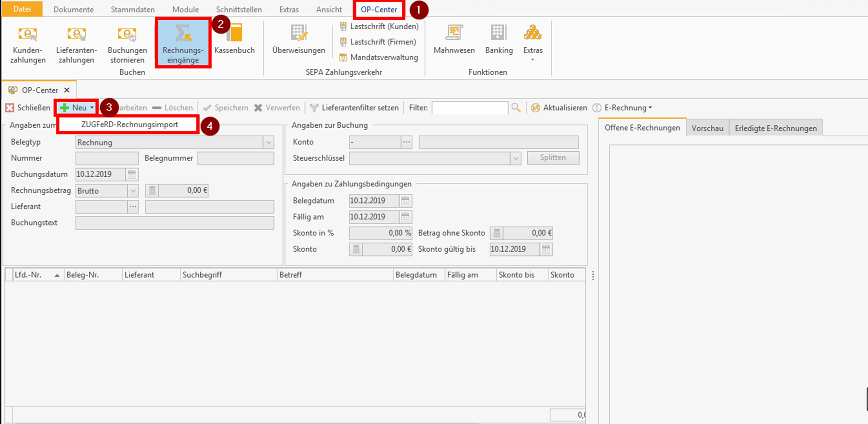Screen dimensions: 868x424
Task: Switch to the Stammdaten ribbon tab
Action: [133, 10]
